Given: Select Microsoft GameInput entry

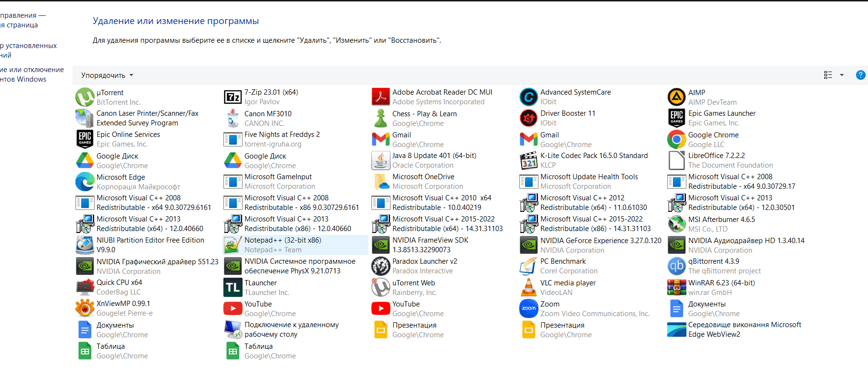Looking at the screenshot, I should (294, 182).
